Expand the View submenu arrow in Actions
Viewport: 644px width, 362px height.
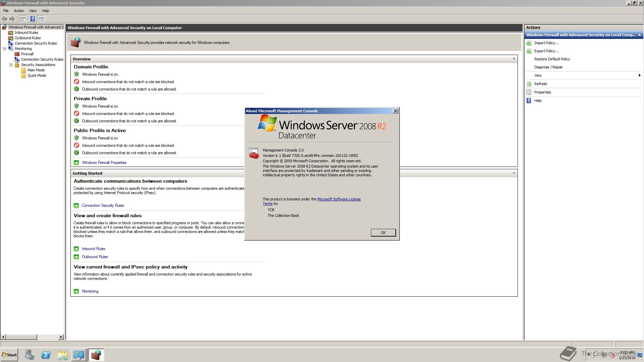pyautogui.click(x=640, y=75)
